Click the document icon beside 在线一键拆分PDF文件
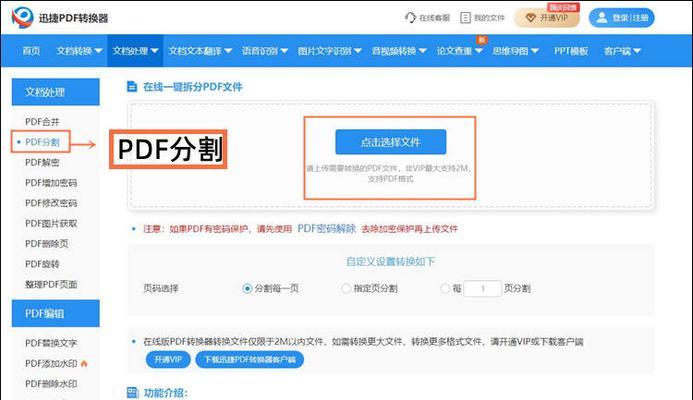Image resolution: width=693 pixels, height=400 pixels. [132, 86]
